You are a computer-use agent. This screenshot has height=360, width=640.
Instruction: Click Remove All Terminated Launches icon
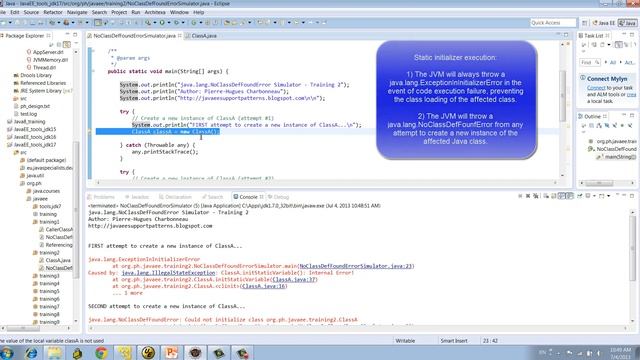pyautogui.click(x=536, y=196)
